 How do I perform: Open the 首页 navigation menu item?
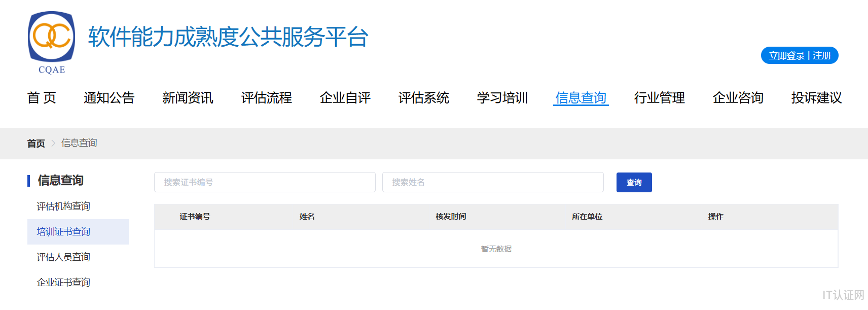(42, 97)
